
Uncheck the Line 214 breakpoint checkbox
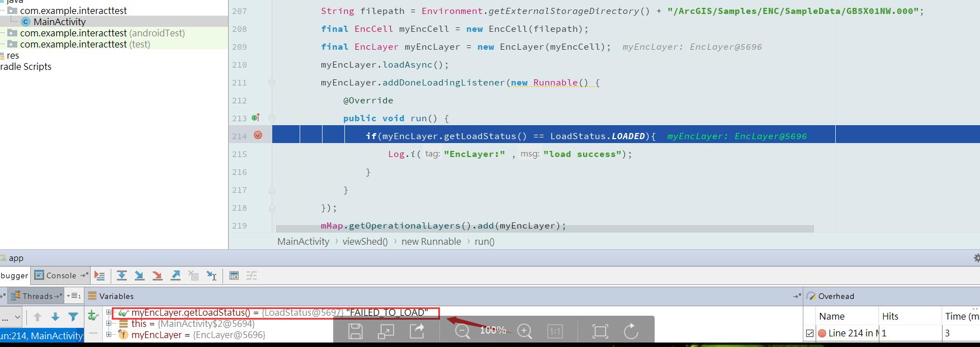pos(809,333)
